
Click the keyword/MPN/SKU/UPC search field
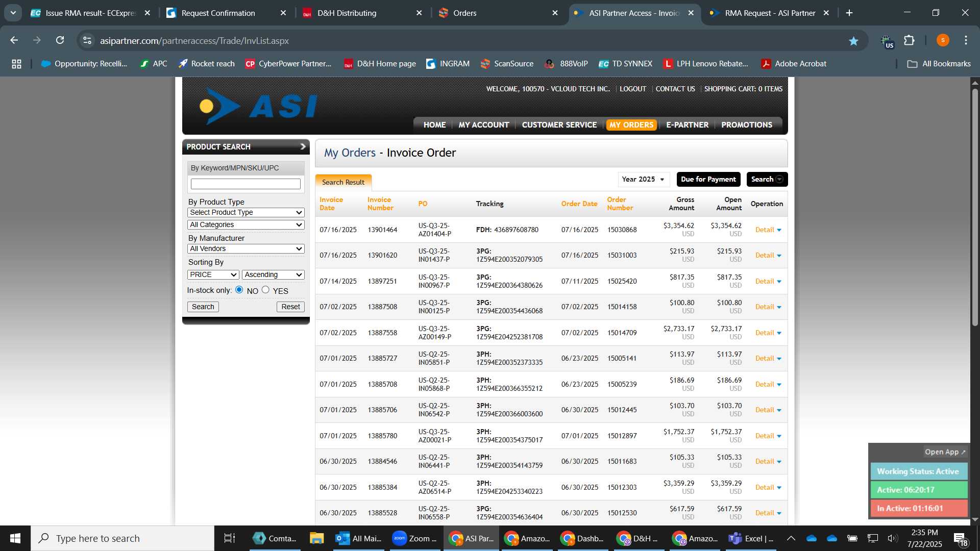246,184
